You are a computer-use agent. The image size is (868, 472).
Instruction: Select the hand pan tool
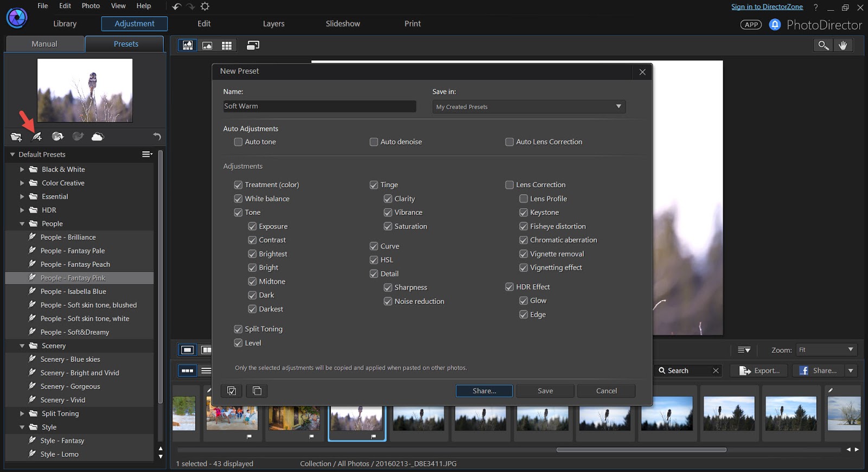coord(843,46)
